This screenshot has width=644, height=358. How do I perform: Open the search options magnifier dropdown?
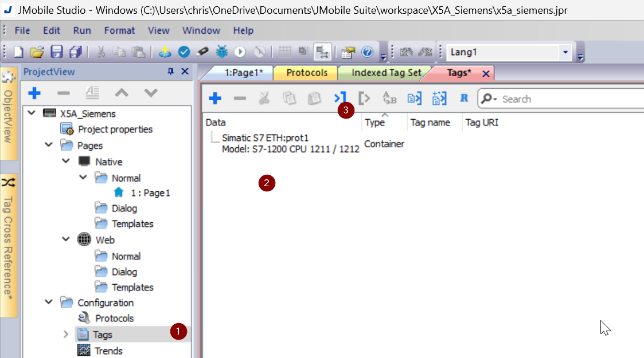pos(489,99)
